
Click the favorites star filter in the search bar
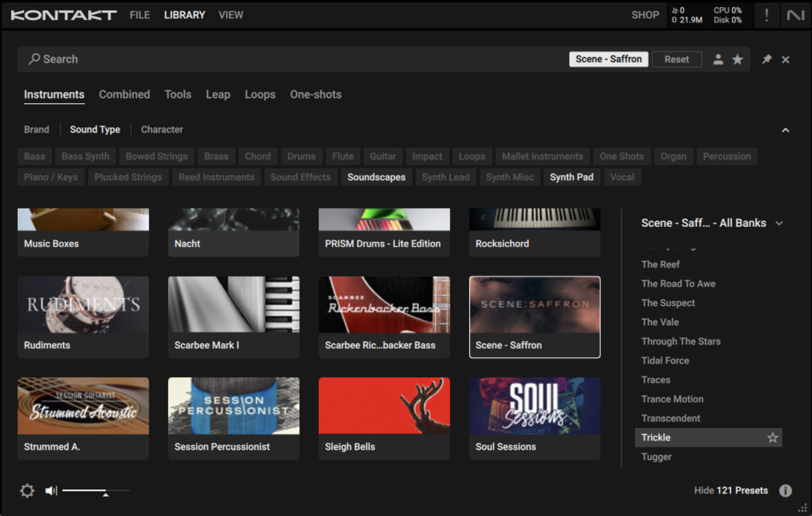pyautogui.click(x=738, y=59)
